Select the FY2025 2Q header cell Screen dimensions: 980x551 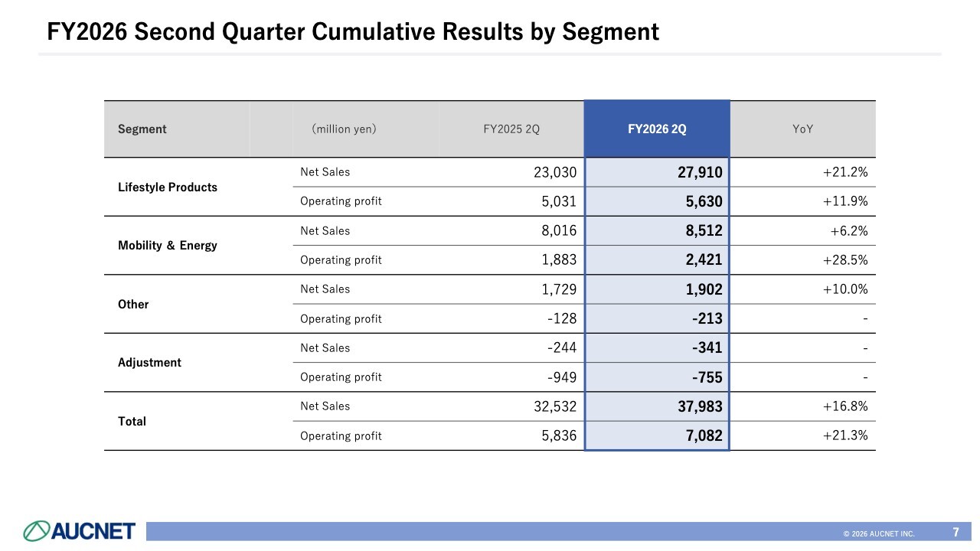click(511, 129)
